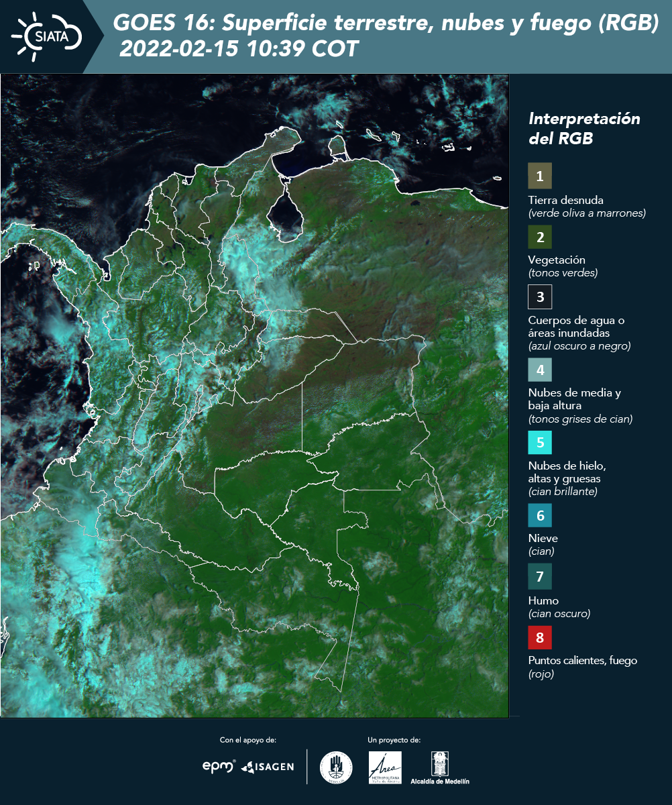The image size is (672, 805).
Task: Click the 'Tierra desnuda' legend label
Action: click(x=566, y=200)
